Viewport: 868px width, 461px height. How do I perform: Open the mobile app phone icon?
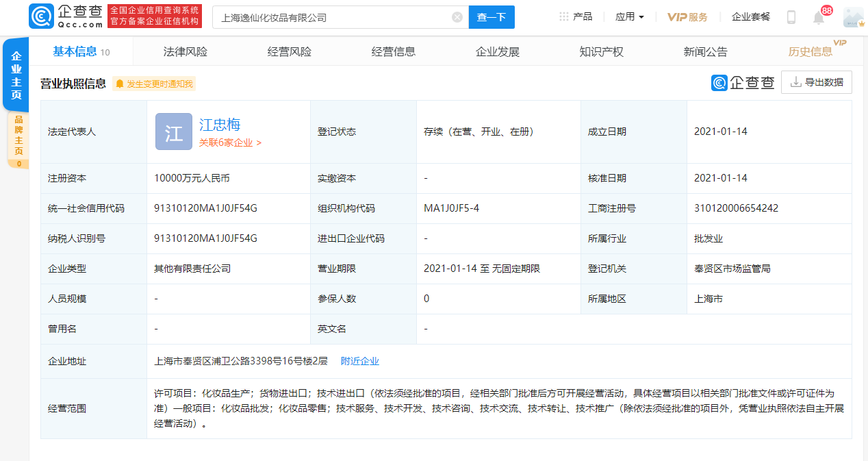pos(791,17)
